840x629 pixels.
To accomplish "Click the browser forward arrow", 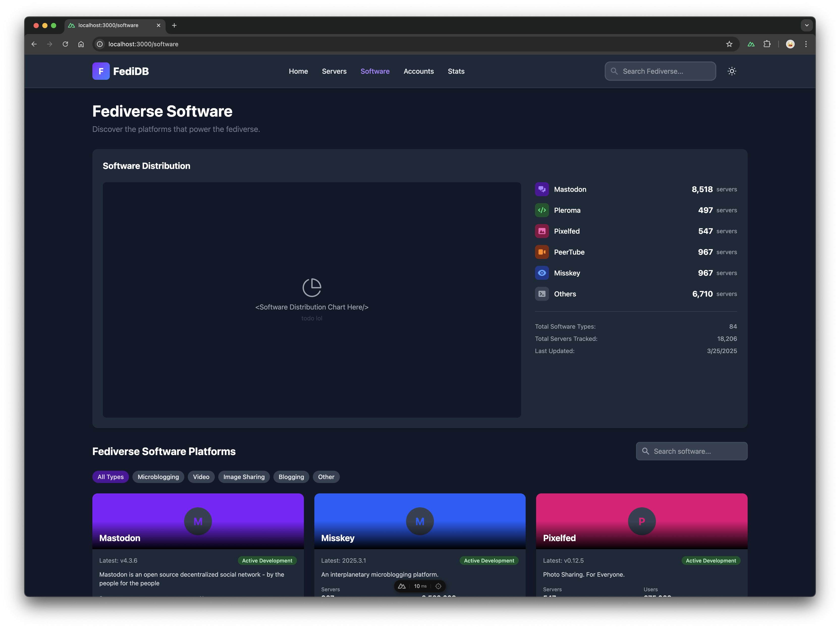I will 49,44.
